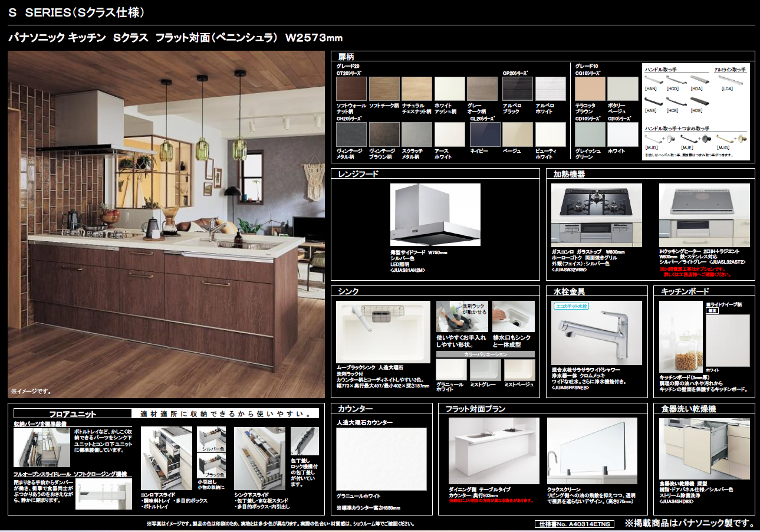Click the ブラック色 small drawer photo
This screenshot has width=760, height=532.
click(x=212, y=466)
